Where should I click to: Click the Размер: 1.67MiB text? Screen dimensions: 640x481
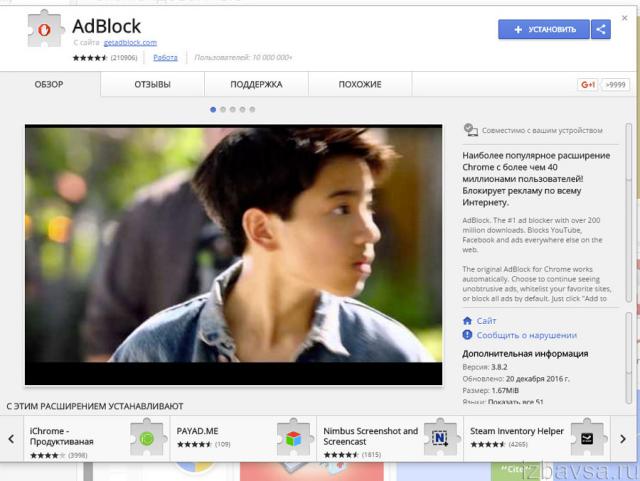(x=491, y=390)
